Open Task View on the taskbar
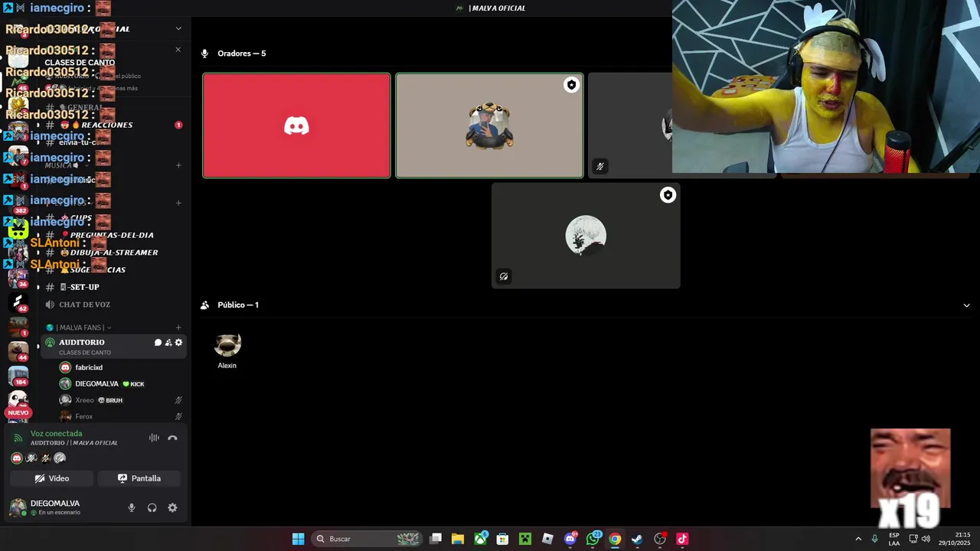980x551 pixels. pos(436,539)
